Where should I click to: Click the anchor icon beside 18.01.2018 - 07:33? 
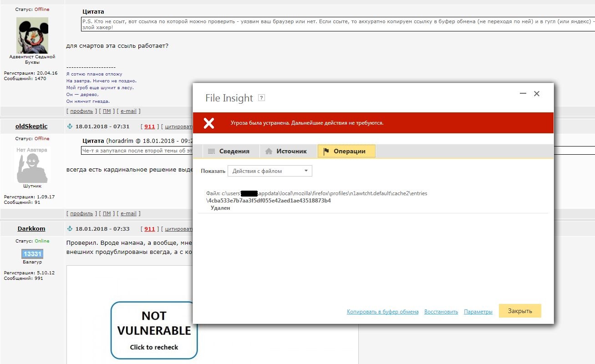(x=70, y=229)
